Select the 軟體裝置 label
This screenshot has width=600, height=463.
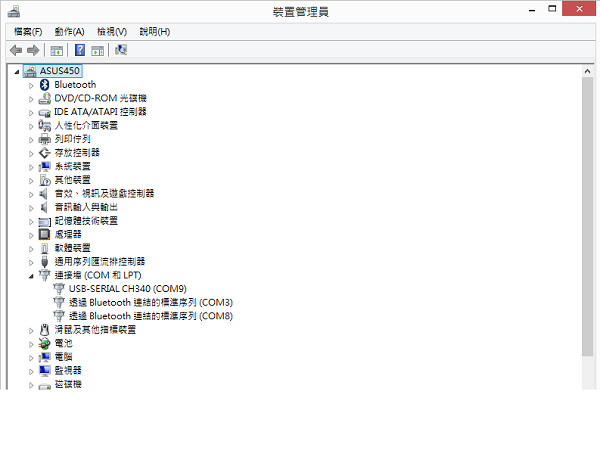click(x=72, y=248)
